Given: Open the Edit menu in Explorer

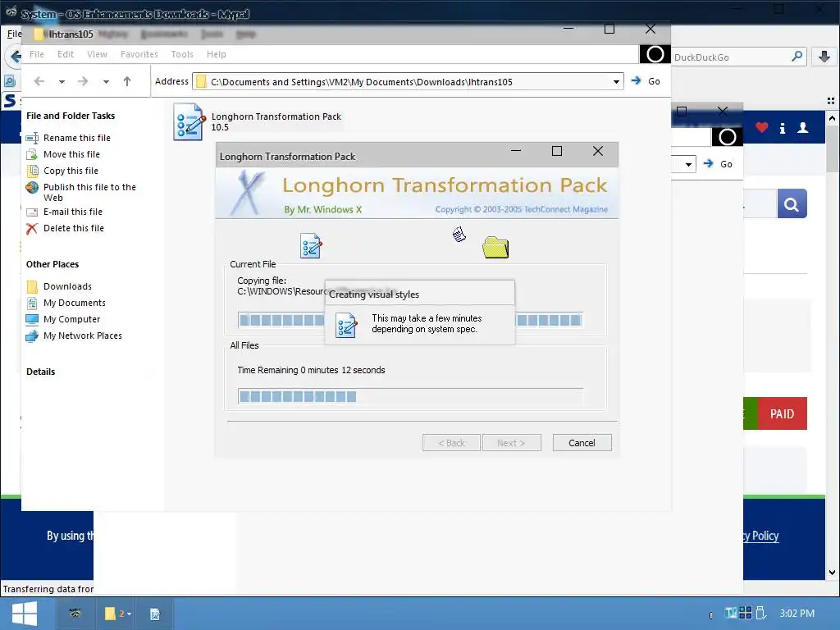Looking at the screenshot, I should point(66,54).
